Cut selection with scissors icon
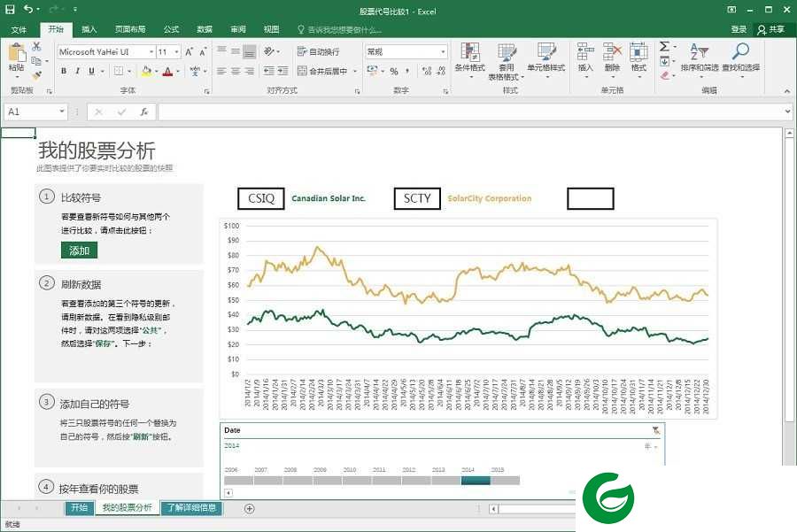797x532 pixels. [x=36, y=47]
